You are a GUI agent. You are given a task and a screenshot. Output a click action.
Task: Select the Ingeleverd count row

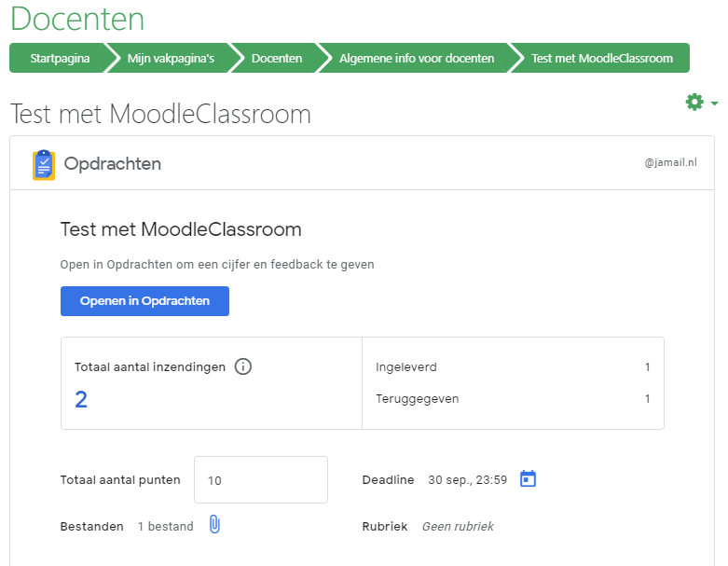point(513,367)
